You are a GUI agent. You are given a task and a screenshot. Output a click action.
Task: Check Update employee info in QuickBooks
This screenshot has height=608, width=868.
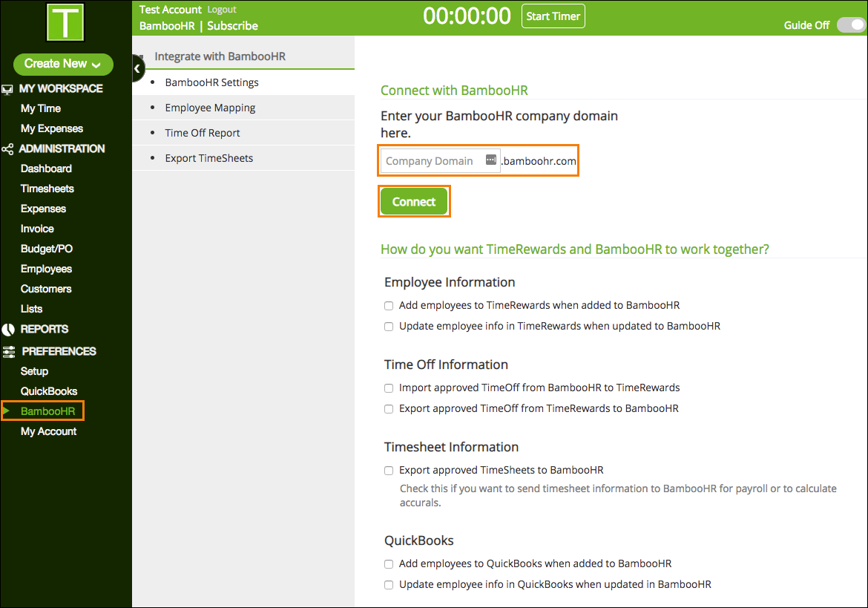(389, 585)
